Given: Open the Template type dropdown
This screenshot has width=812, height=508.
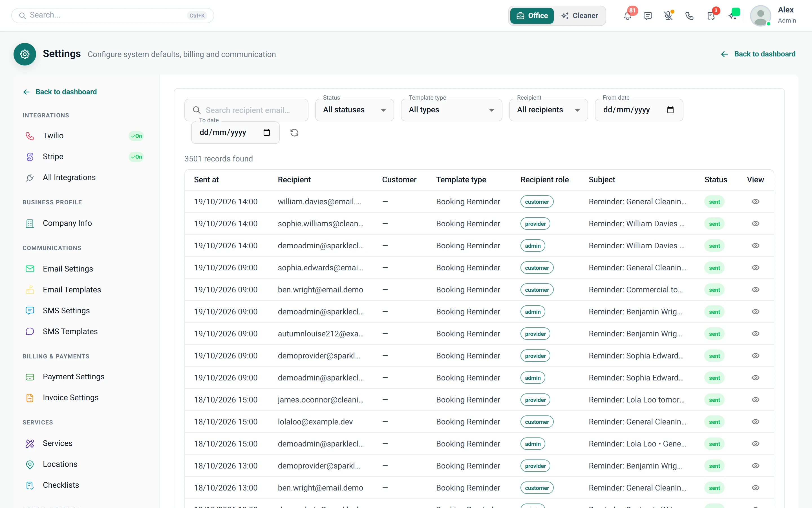Looking at the screenshot, I should [451, 110].
